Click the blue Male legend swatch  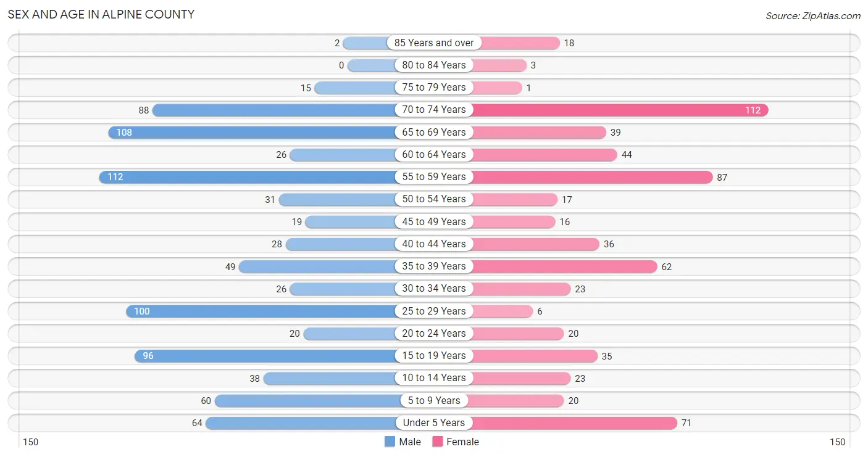[x=390, y=442]
